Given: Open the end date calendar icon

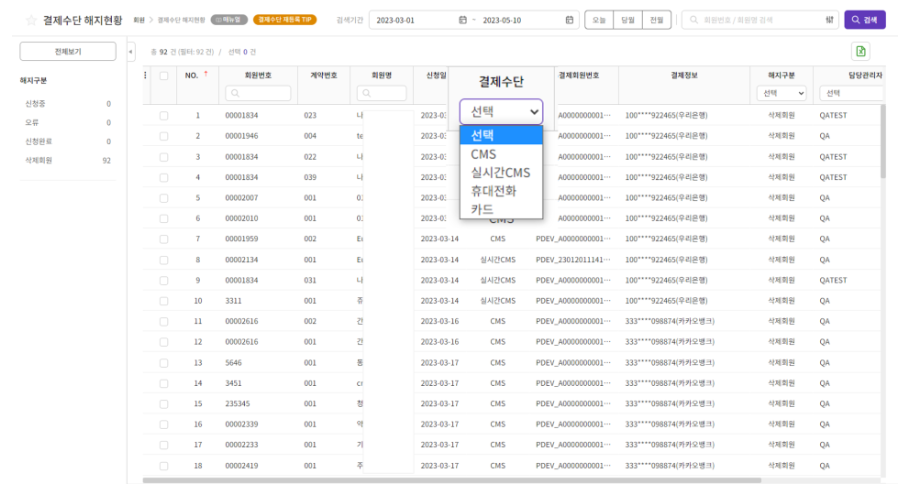Looking at the screenshot, I should 569,20.
